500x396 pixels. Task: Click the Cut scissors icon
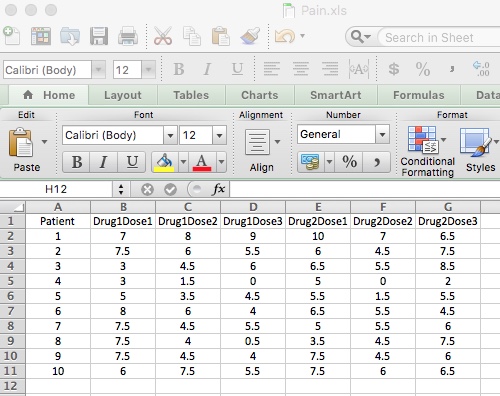coord(163,36)
